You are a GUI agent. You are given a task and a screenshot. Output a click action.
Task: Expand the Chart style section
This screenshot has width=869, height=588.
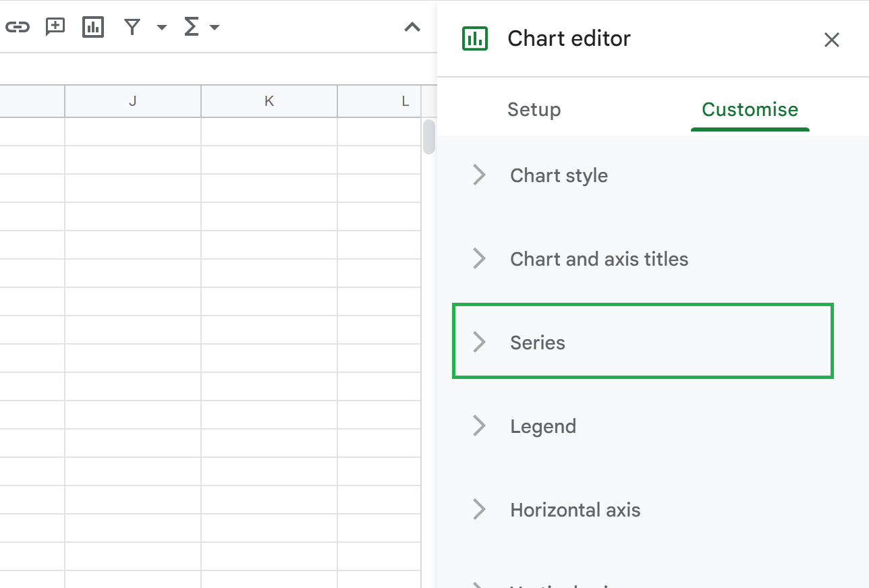pos(559,175)
